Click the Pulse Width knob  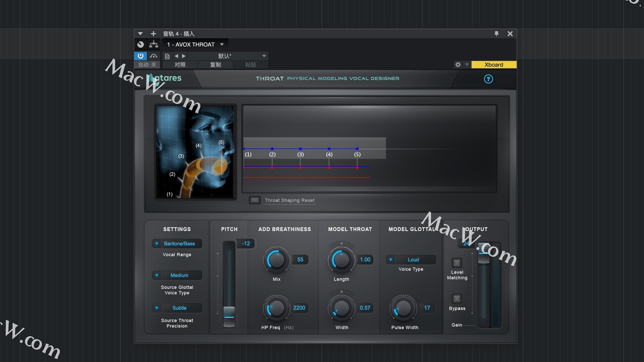pos(404,308)
